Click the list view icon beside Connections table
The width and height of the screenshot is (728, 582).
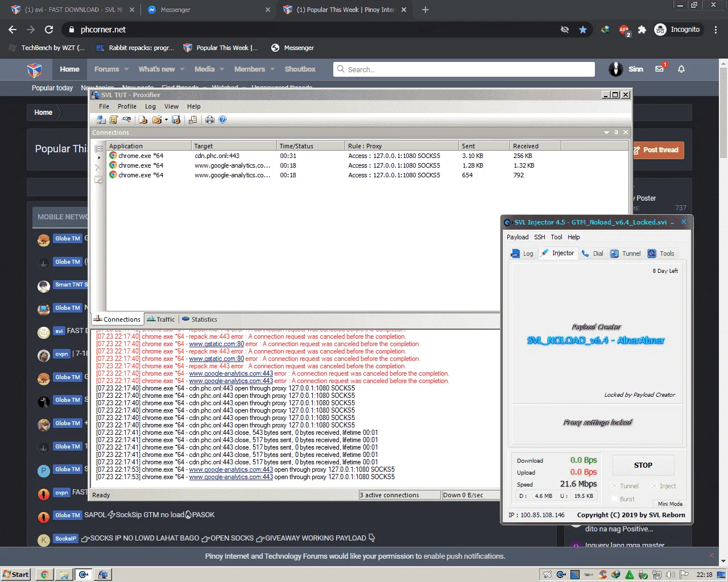pyautogui.click(x=98, y=149)
